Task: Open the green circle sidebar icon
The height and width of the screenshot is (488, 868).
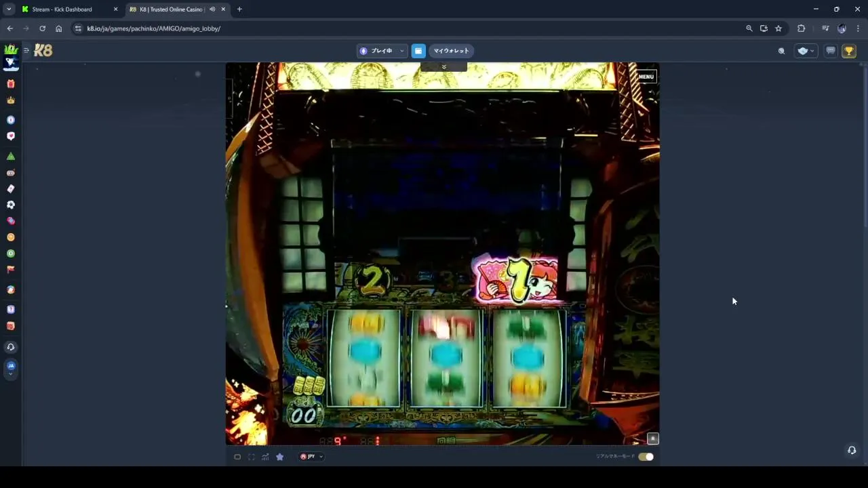Action: pyautogui.click(x=10, y=253)
